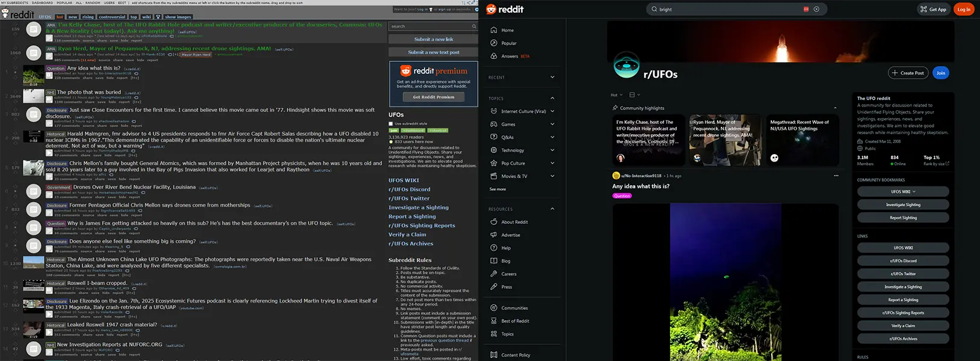The width and height of the screenshot is (980, 361).
Task: Open the MY SUBREDDITS menu in the top bar
Action: 14,2
